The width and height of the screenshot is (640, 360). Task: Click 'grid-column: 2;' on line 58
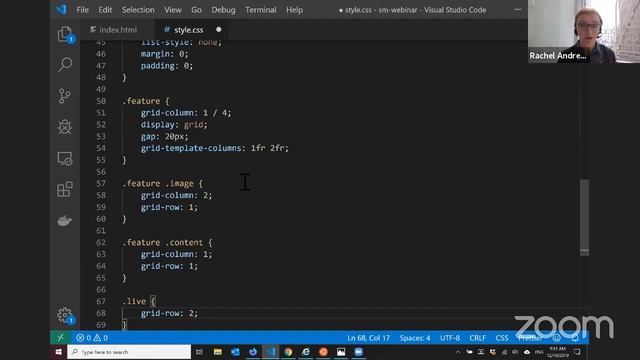click(x=177, y=196)
